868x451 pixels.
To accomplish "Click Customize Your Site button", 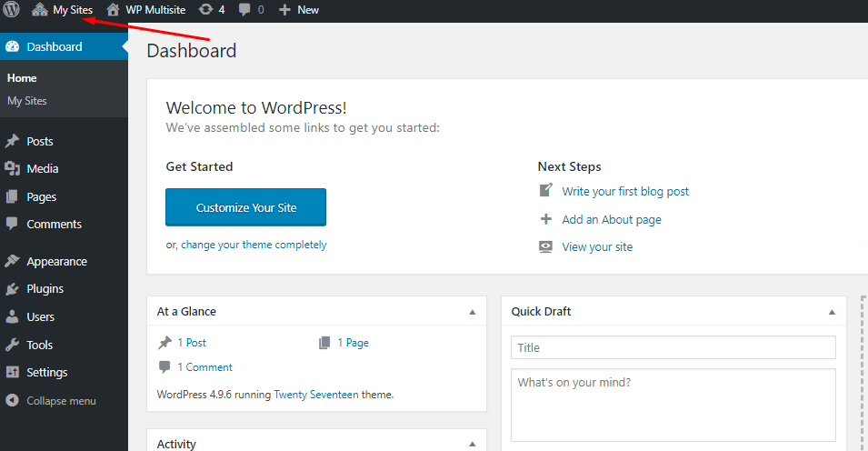I will point(245,207).
